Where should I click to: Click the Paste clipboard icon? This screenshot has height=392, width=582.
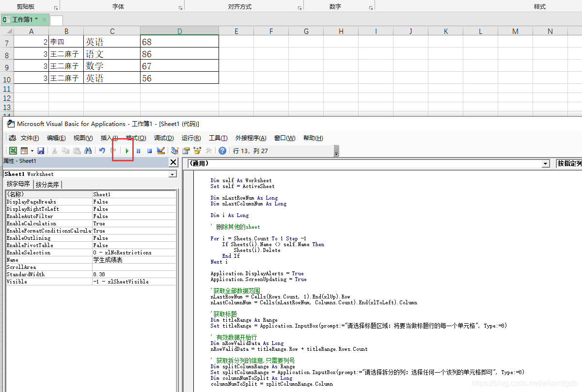coord(77,151)
